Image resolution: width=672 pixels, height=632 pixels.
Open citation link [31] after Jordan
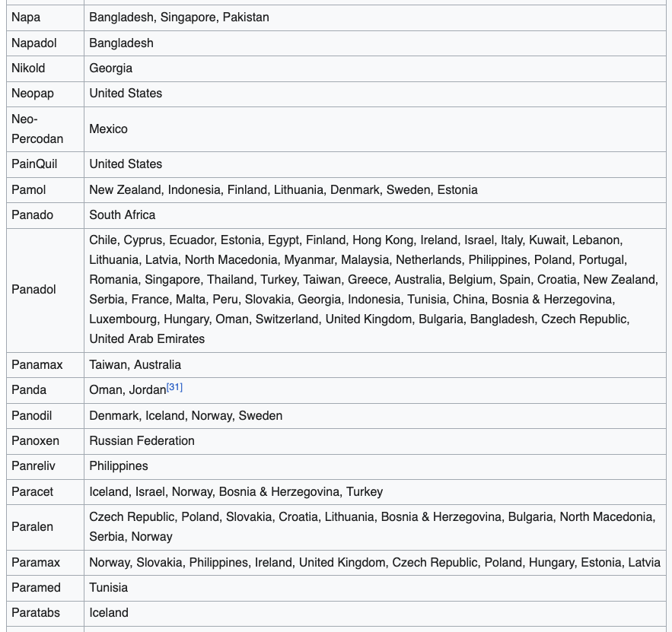click(x=174, y=387)
